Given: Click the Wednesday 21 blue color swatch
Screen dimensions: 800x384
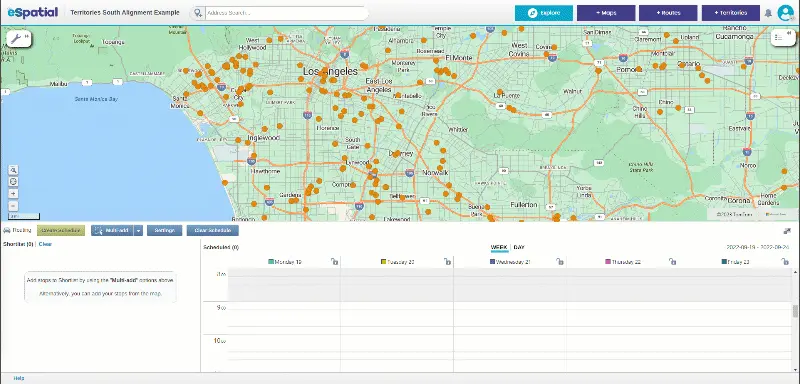Looking at the screenshot, I should pyautogui.click(x=492, y=262).
